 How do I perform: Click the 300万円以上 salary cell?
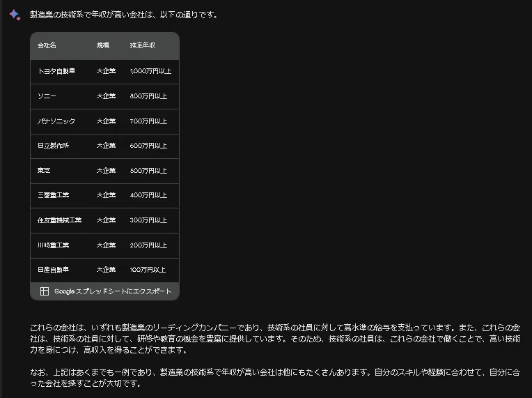point(148,220)
